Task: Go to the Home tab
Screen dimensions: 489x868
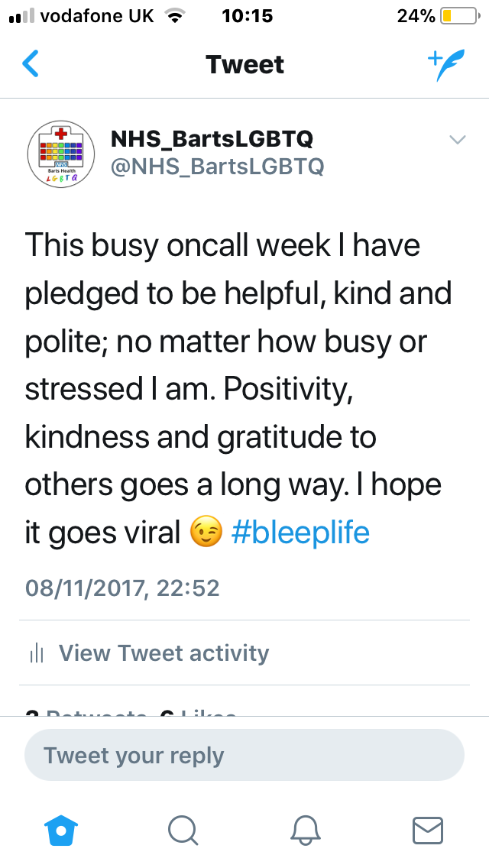Action: 61,831
